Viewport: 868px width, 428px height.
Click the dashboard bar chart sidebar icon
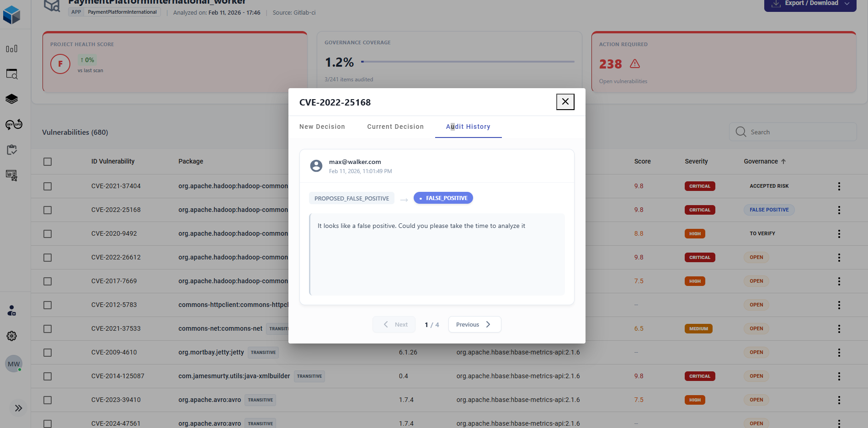point(12,49)
